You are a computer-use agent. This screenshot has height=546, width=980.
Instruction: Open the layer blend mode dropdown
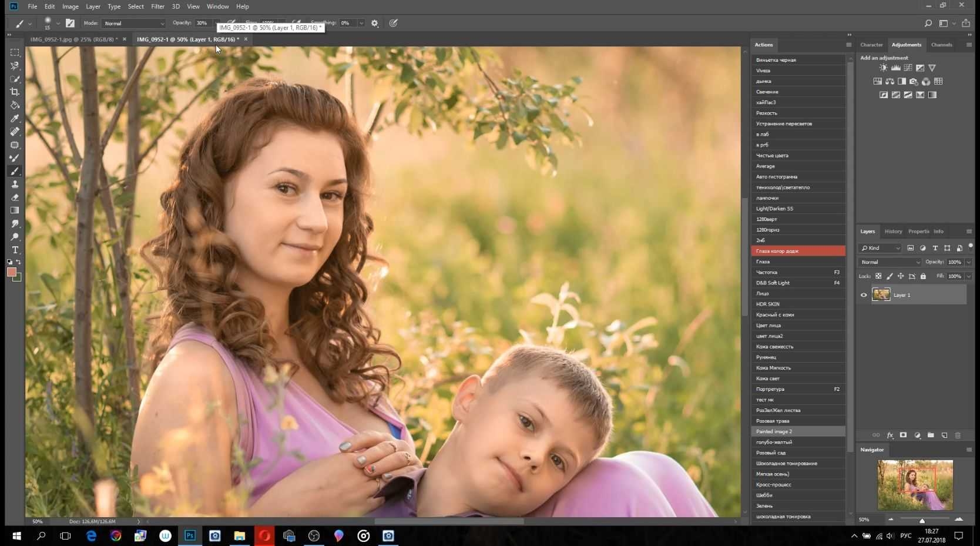click(890, 262)
